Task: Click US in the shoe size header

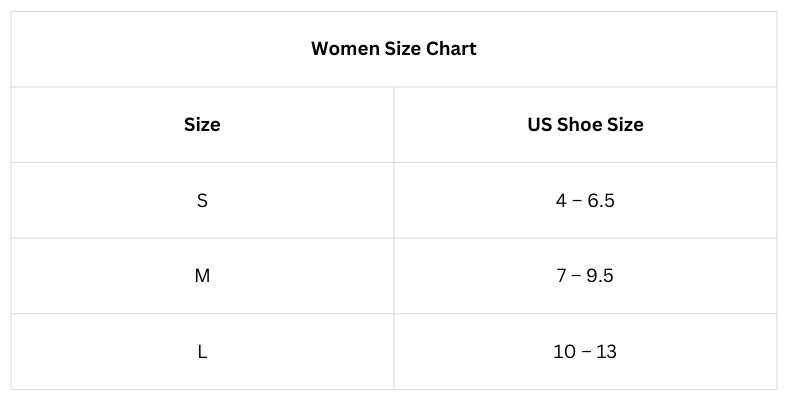Action: click(540, 125)
